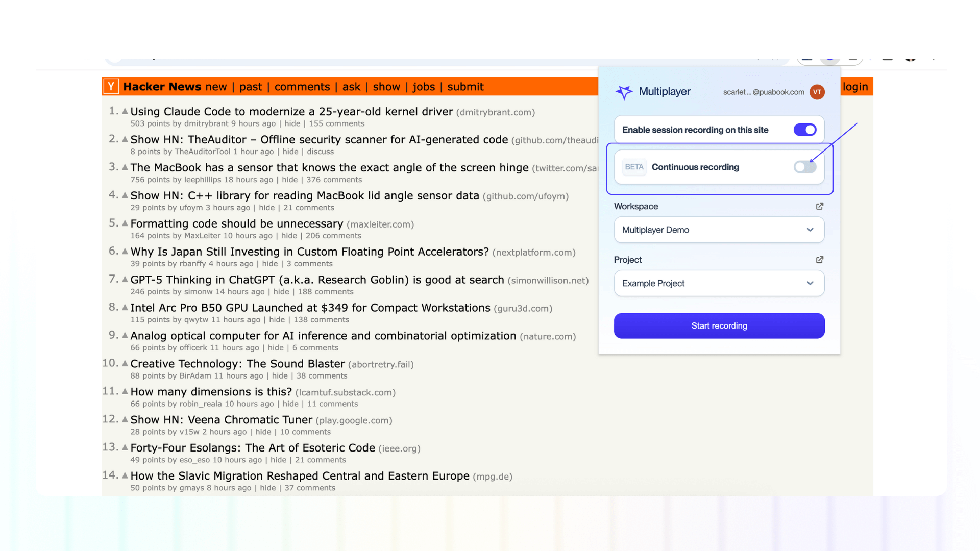This screenshot has width=980, height=551.
Task: Open the nature.com site link
Action: [x=548, y=337]
